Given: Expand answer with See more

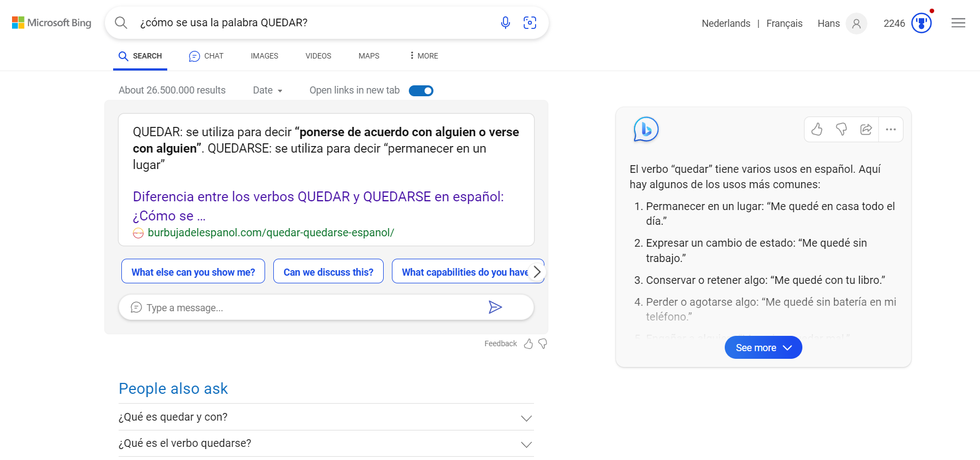Looking at the screenshot, I should point(763,348).
